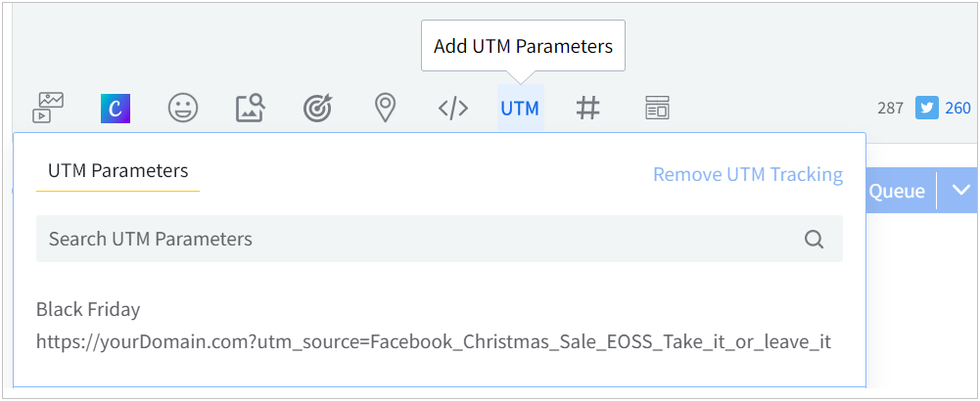Open the audience targeting icon
980x401 pixels.
coord(317,108)
